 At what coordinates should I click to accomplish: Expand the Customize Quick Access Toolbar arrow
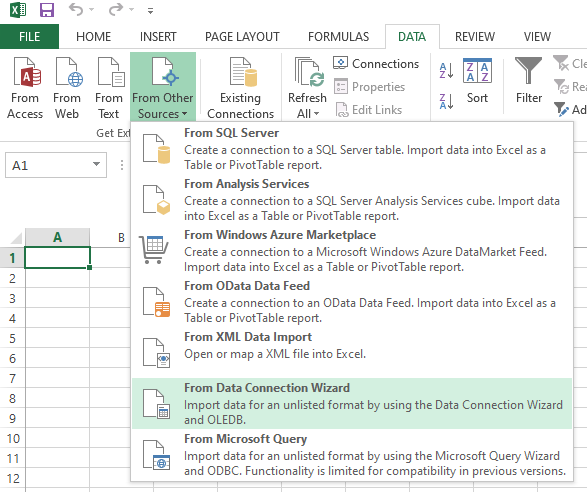[150, 11]
